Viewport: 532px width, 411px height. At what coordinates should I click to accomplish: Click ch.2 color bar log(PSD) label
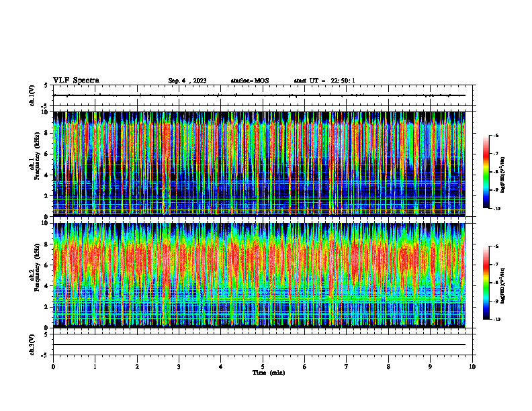503,285
